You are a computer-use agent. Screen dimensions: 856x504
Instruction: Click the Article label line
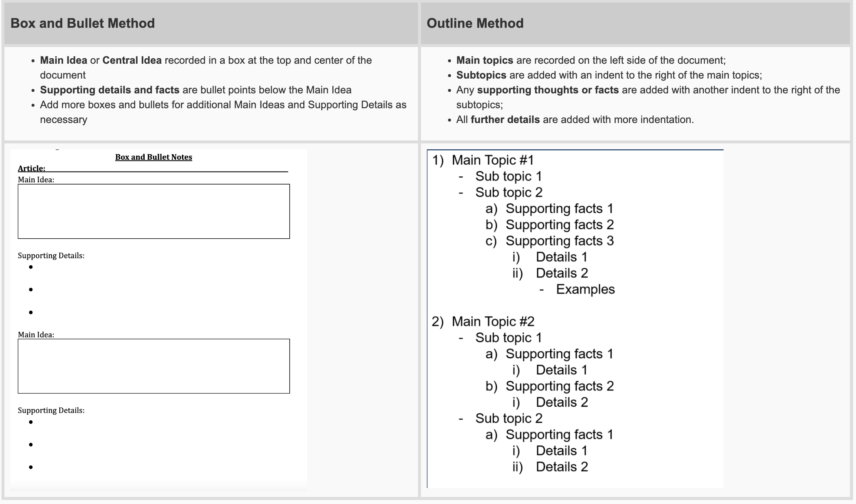click(x=31, y=169)
